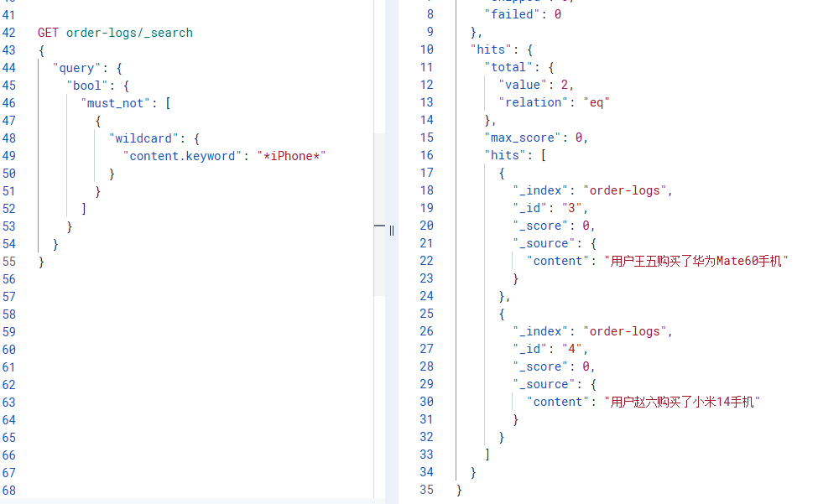Click the "failed": 0 line in the response
Image resolution: width=818 pixels, height=504 pixels.
coord(523,14)
